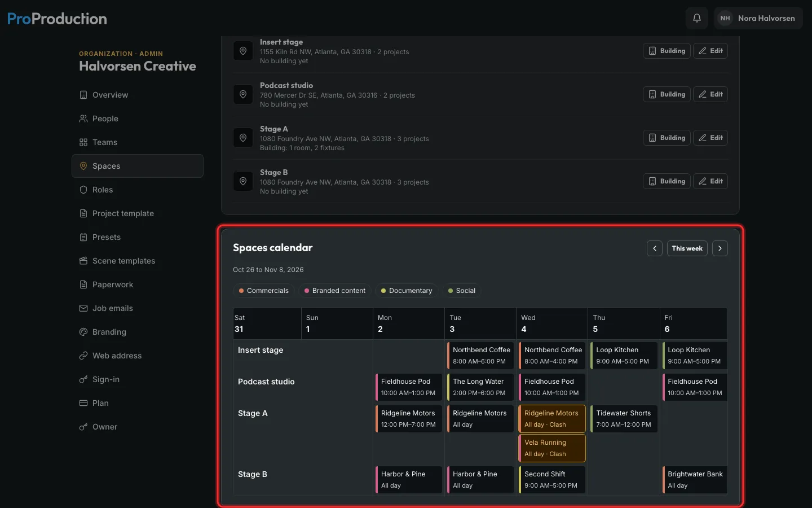Click the ProProduction logo
Viewport: 812px width, 508px height.
[x=57, y=19]
